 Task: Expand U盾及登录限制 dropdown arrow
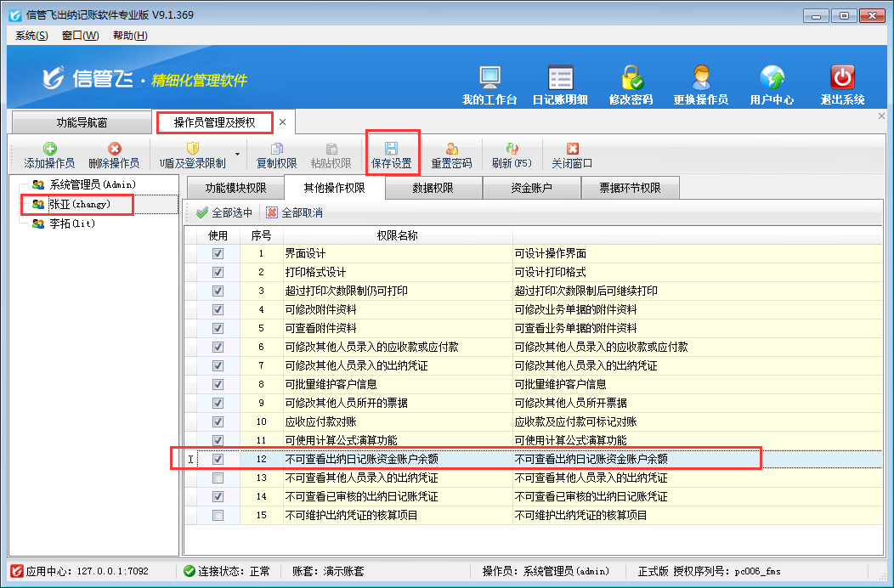pos(237,155)
